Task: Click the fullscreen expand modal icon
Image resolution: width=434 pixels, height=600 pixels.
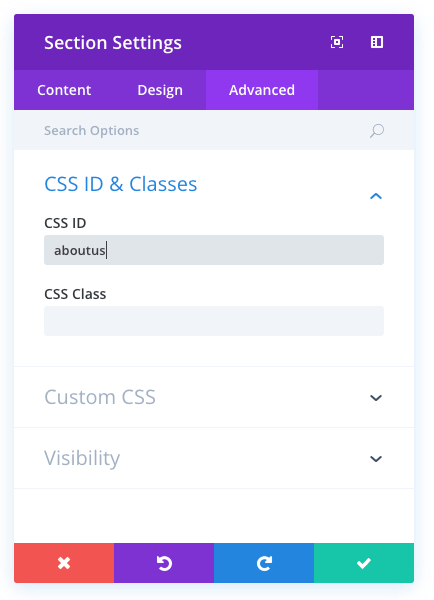Action: tap(337, 42)
